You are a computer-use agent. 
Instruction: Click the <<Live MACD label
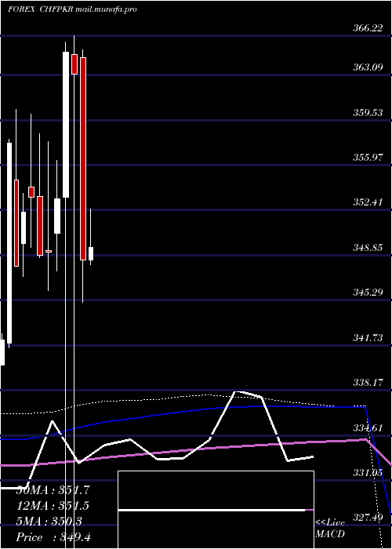(x=330, y=529)
